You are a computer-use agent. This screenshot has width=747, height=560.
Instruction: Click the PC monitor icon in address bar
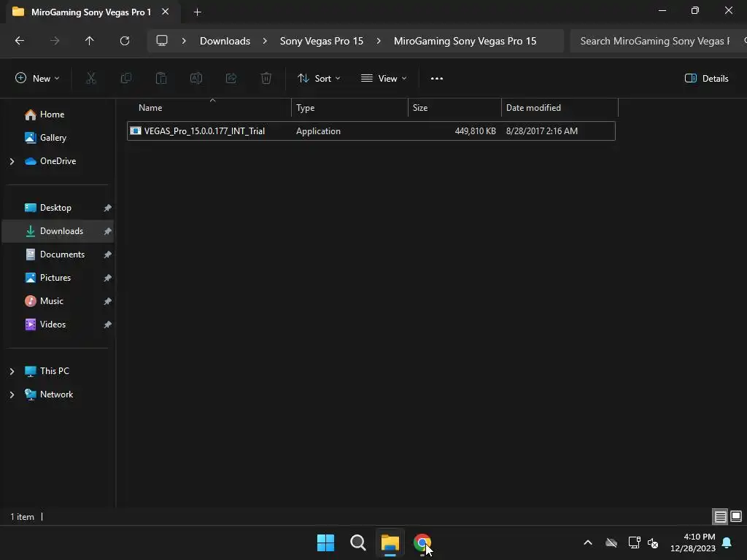(x=162, y=41)
